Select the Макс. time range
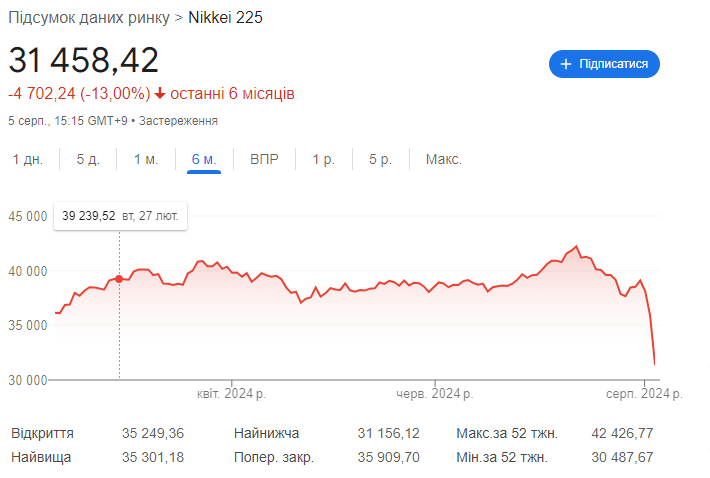 [443, 160]
